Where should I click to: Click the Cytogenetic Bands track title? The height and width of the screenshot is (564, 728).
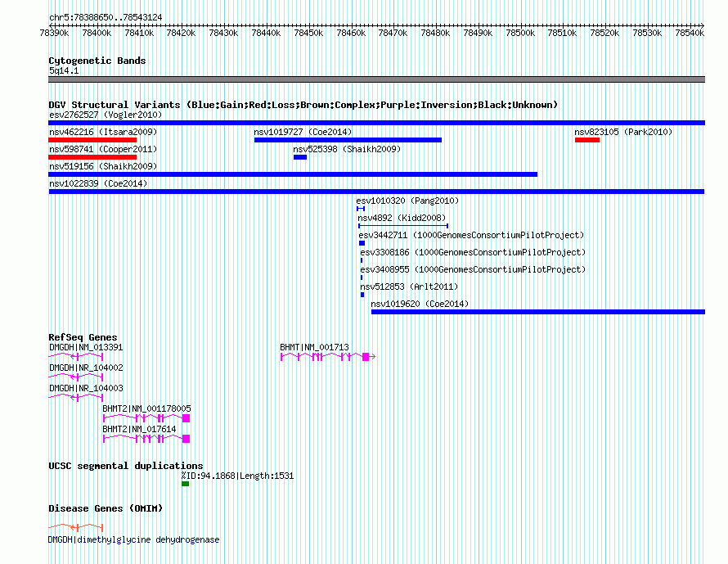97,61
